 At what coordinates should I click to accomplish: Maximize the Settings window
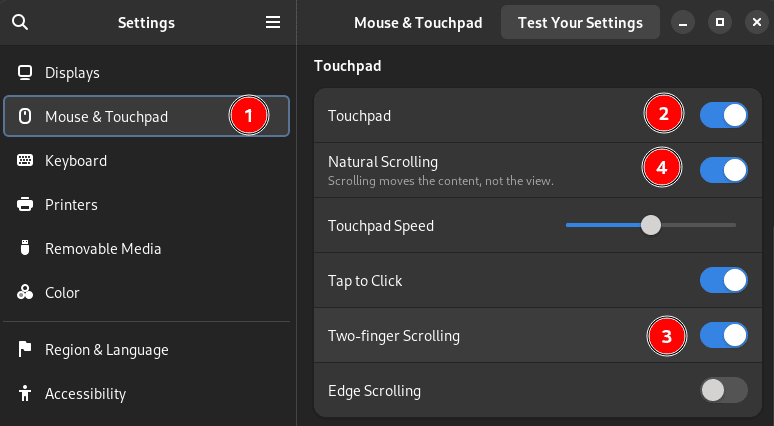tap(720, 22)
